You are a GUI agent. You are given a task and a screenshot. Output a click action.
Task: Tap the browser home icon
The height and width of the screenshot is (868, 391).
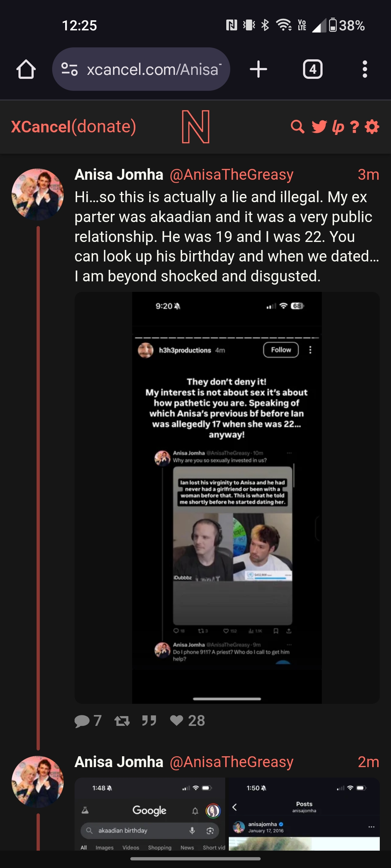pos(26,69)
